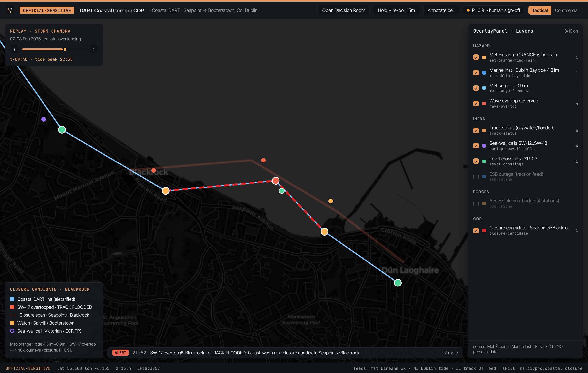The height and width of the screenshot is (373, 588).
Task: Click orange marker offshore near harbour
Action: [x=330, y=201]
